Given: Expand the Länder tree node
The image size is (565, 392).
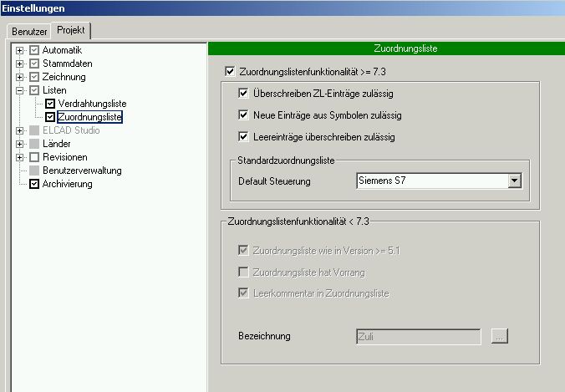Looking at the screenshot, I should click(x=20, y=144).
